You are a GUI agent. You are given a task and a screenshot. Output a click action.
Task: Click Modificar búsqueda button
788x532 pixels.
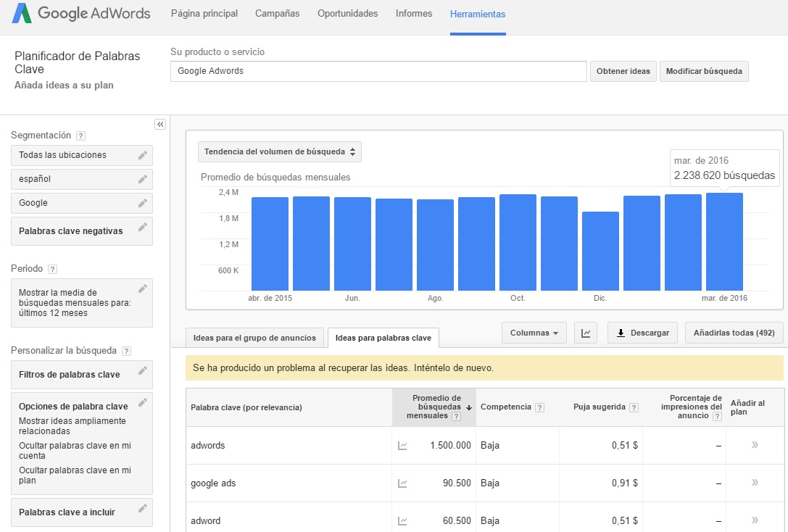point(704,71)
